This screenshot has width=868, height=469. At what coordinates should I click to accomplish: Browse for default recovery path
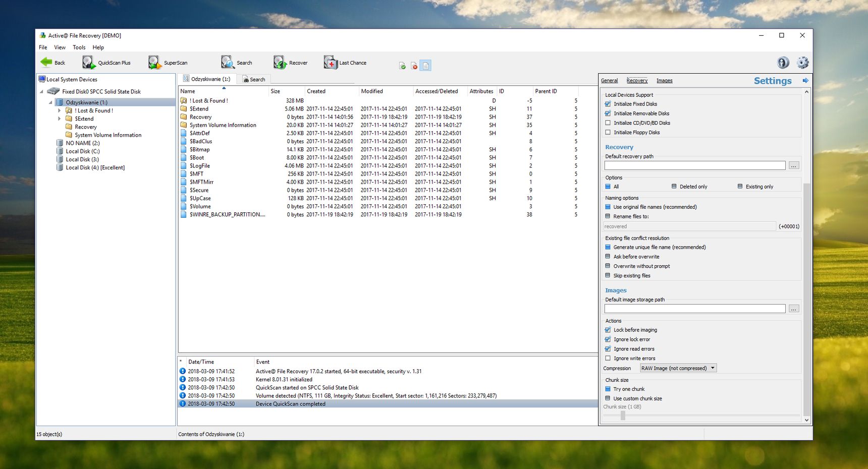coord(794,165)
